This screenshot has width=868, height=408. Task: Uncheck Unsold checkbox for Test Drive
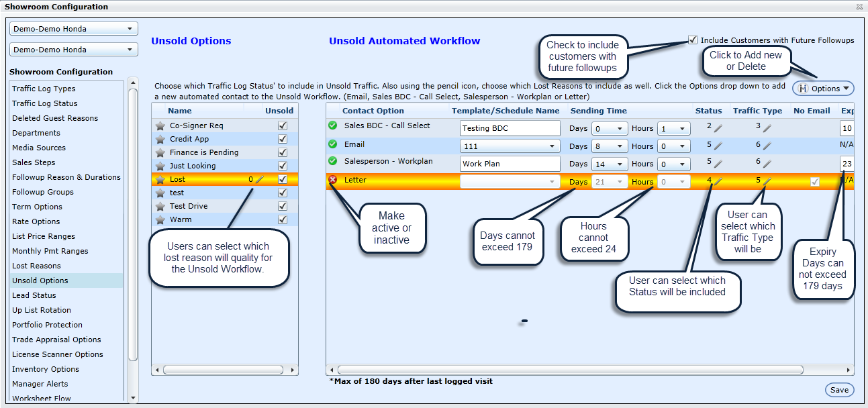click(283, 206)
